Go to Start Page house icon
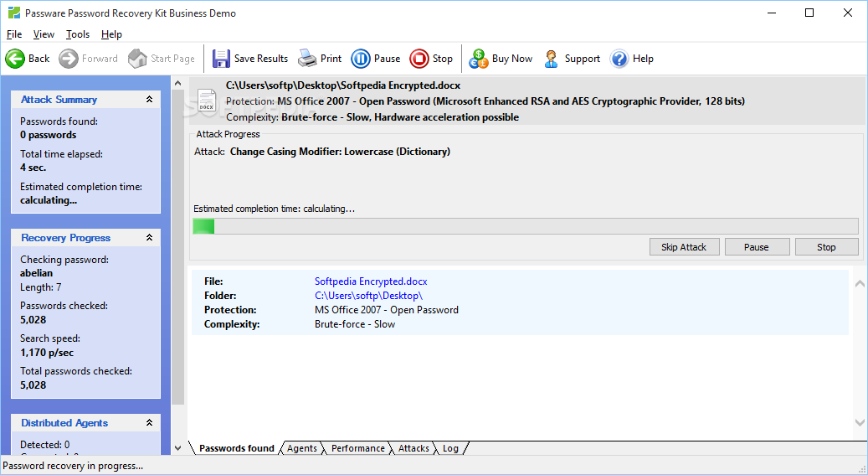Image resolution: width=868 pixels, height=475 pixels. [137, 58]
